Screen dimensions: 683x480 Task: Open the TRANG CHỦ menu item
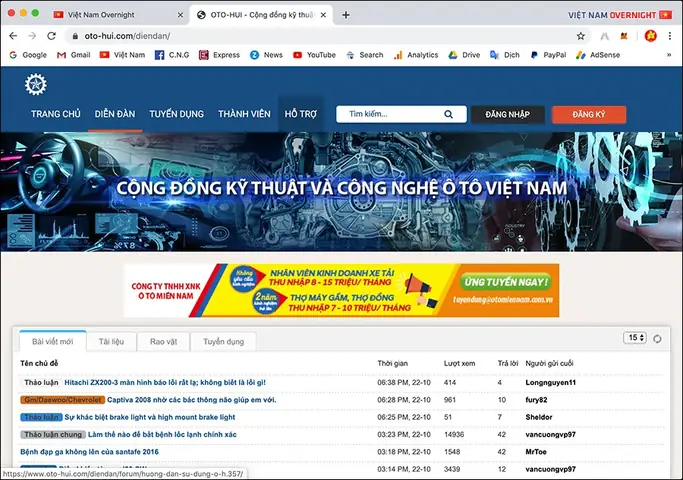(56, 114)
